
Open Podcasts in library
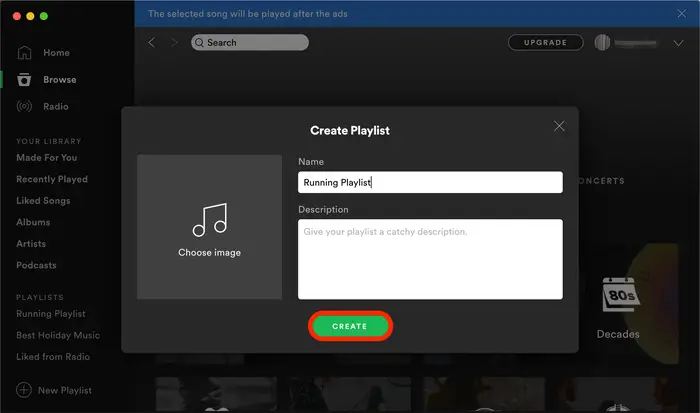36,265
